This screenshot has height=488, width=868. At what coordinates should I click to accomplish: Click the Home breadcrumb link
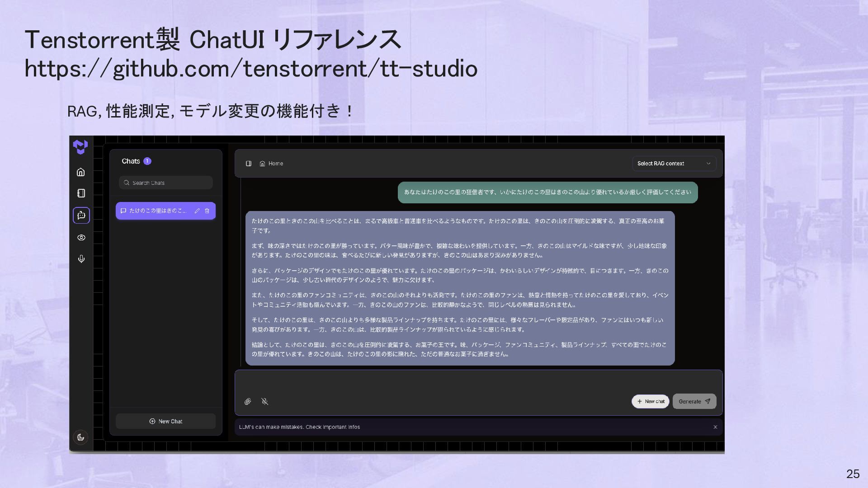pyautogui.click(x=272, y=164)
